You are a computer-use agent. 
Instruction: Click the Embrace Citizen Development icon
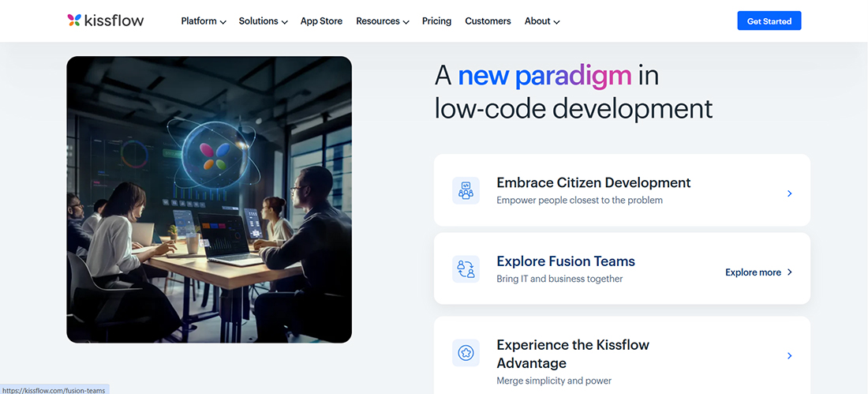[x=466, y=190]
